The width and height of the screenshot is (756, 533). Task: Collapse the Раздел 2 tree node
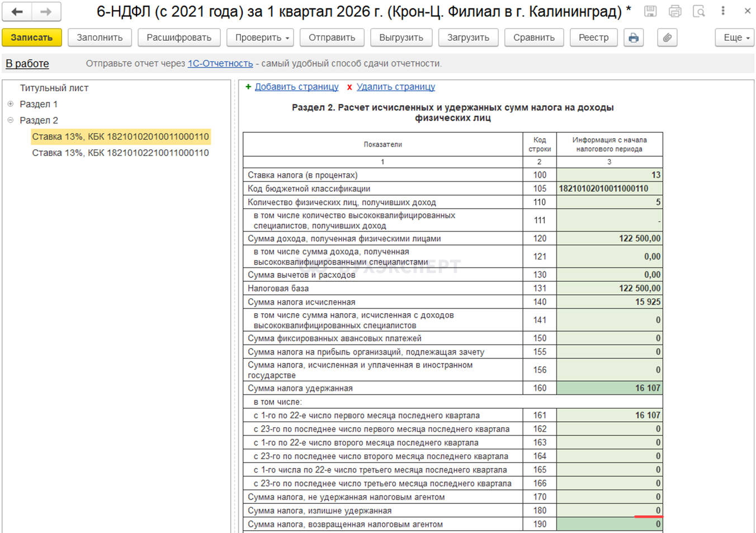tap(11, 120)
